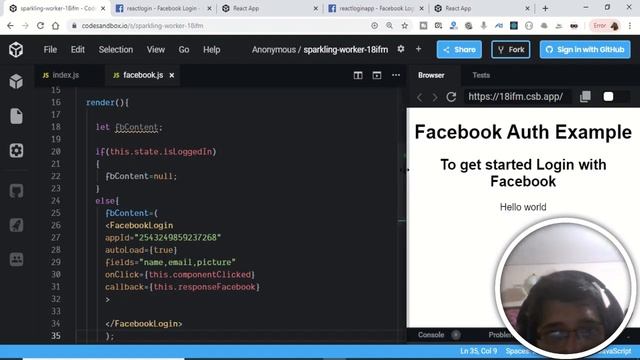Click the sandbox settings gear beside title

pos(401,49)
